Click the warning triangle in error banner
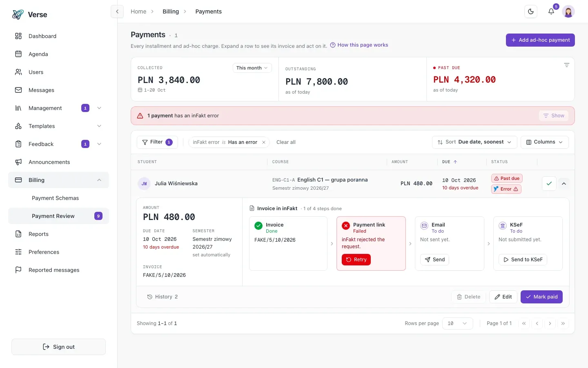Screen dimensions: 588x368 [140, 116]
